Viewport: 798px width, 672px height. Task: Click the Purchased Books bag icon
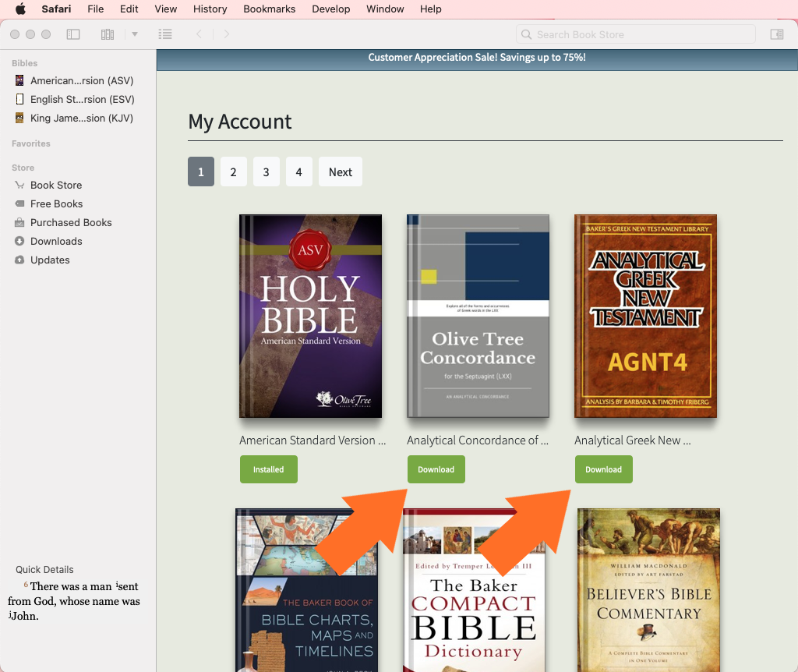(19, 222)
